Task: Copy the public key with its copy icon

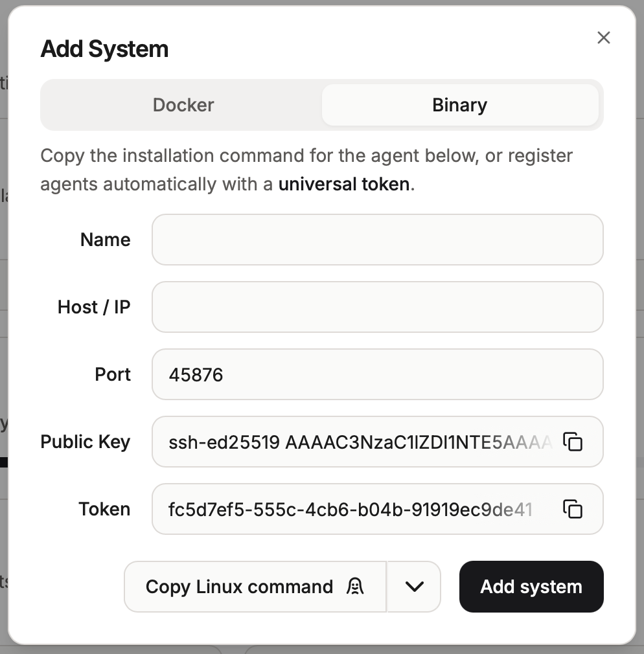Action: pyautogui.click(x=573, y=442)
